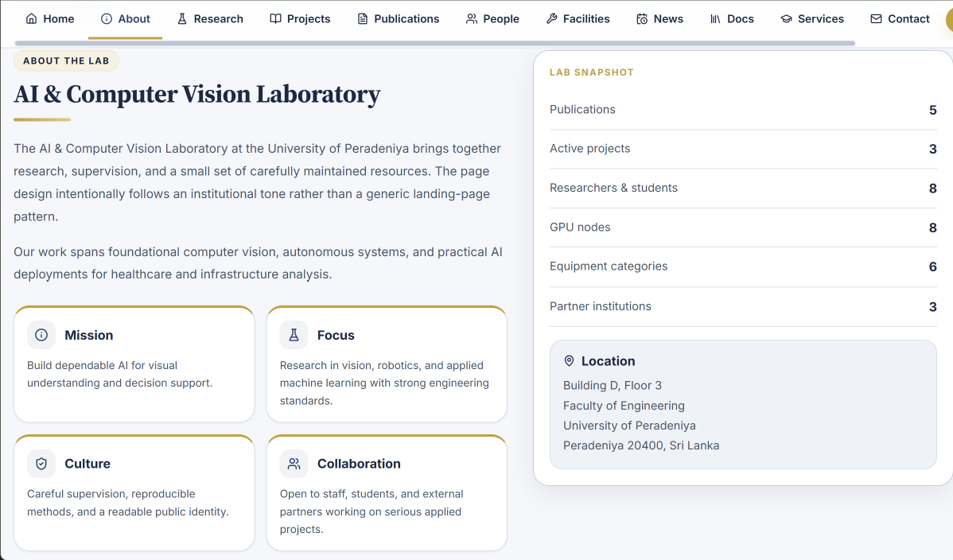Go to the Contact page
This screenshot has height=560, width=953.
(x=900, y=19)
